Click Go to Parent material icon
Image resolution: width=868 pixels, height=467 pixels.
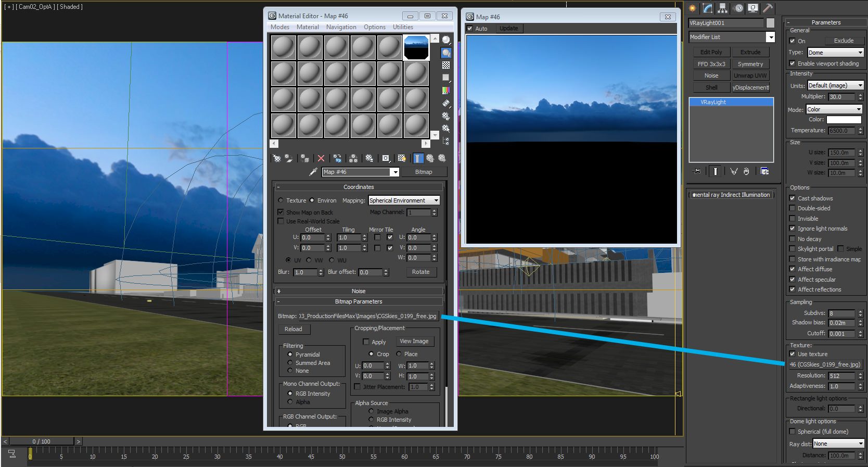coord(430,158)
